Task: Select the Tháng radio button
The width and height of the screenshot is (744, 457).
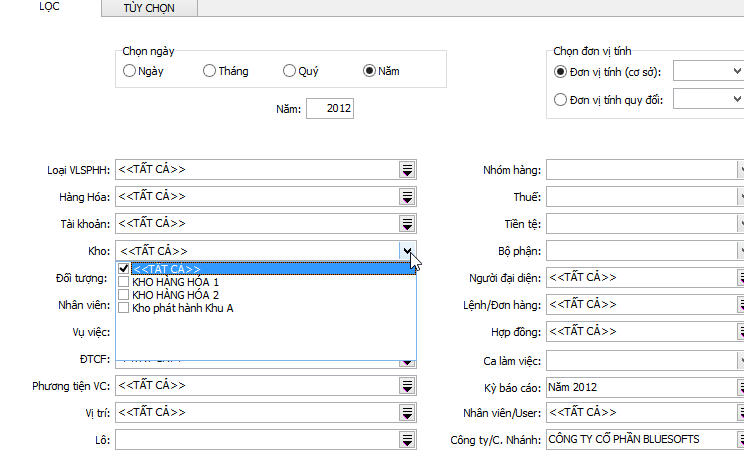Action: [209, 71]
